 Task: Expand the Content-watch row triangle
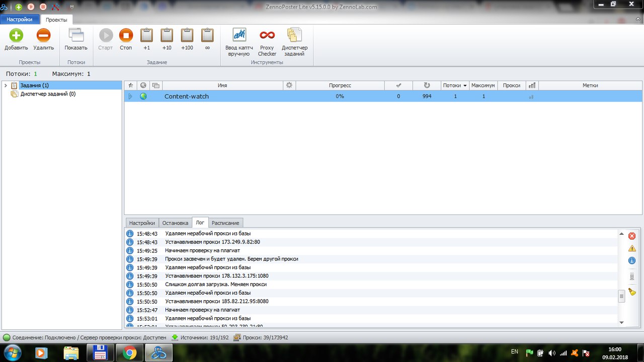[x=130, y=96]
